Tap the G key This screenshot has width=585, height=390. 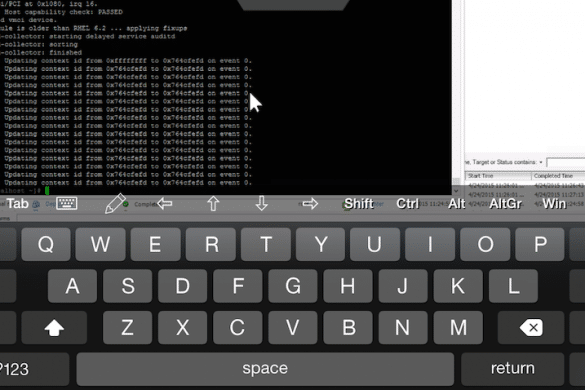click(x=293, y=286)
